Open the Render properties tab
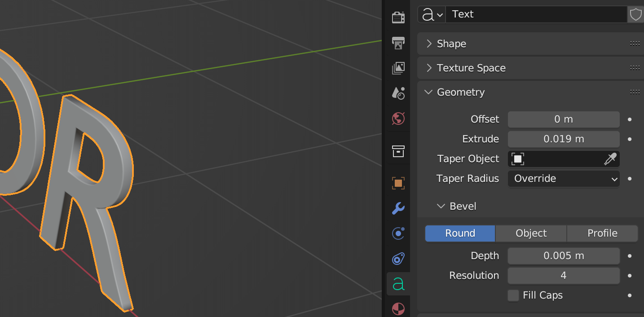The height and width of the screenshot is (317, 644). 398,18
